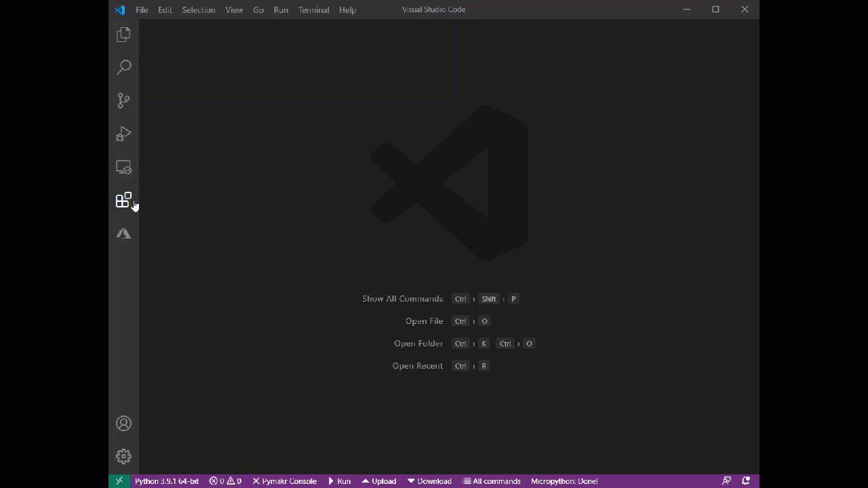Open the View menu
This screenshot has height=488, width=868.
point(234,10)
